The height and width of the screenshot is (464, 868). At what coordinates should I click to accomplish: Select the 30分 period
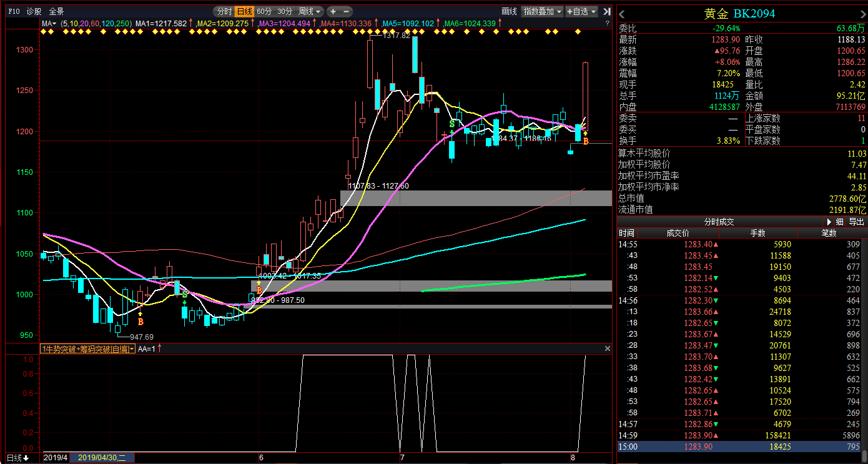tap(285, 11)
